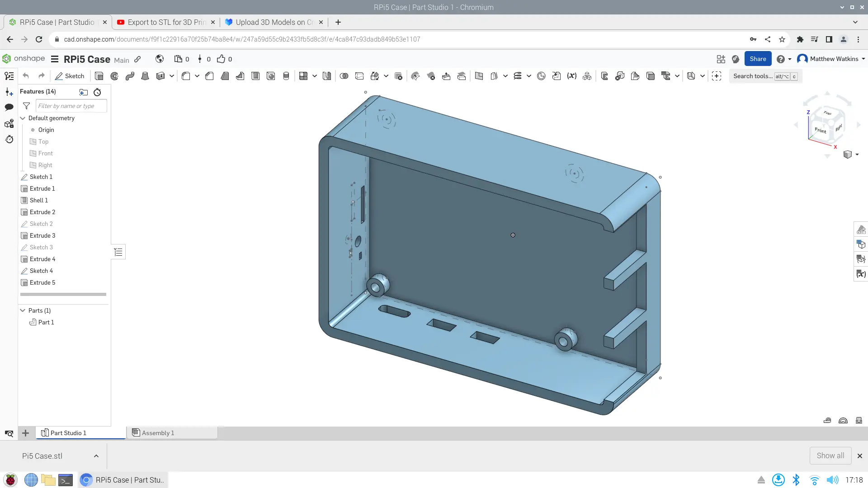This screenshot has height=488, width=868.
Task: Select the Fillet tool
Action: tap(186, 76)
